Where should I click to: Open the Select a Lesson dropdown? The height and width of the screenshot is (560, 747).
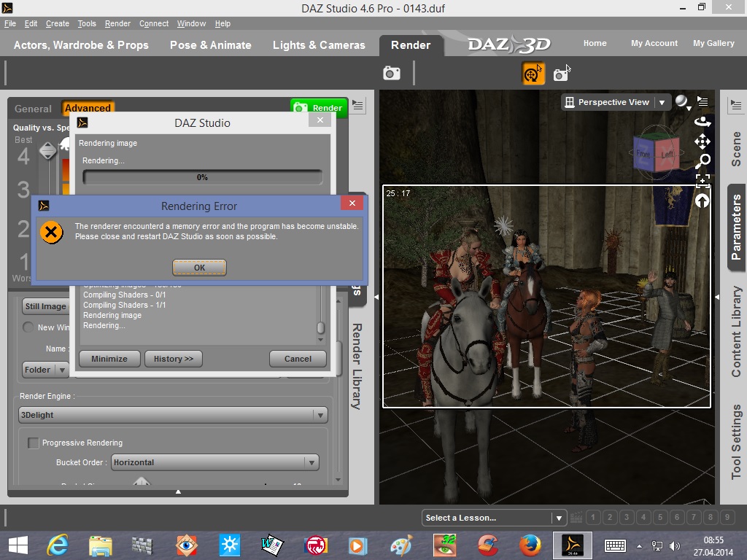click(493, 518)
